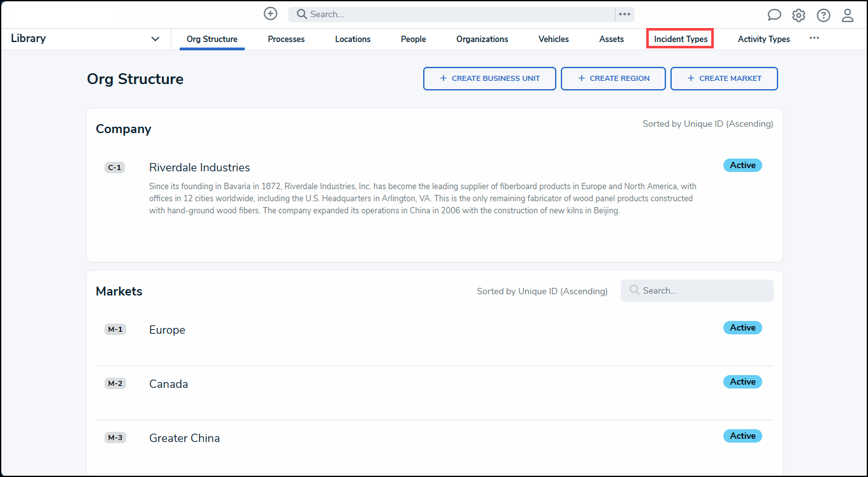Image resolution: width=868 pixels, height=477 pixels.
Task: Click the plus quick-create icon
Action: tap(270, 14)
